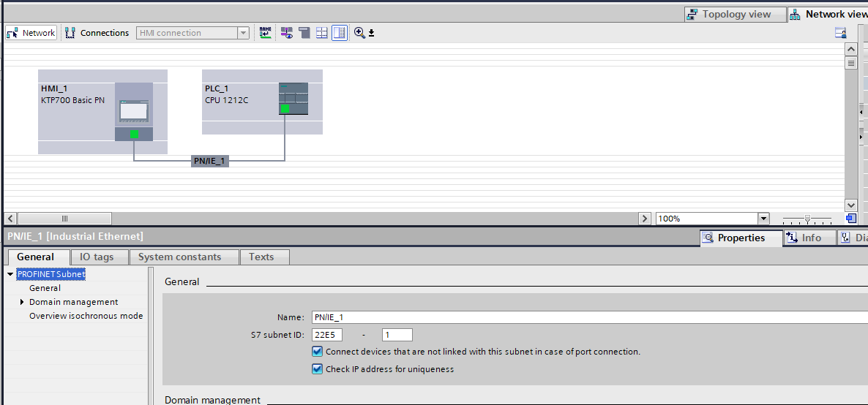Image resolution: width=868 pixels, height=405 pixels.
Task: Click vertical scrollbar up arrow
Action: [851, 49]
